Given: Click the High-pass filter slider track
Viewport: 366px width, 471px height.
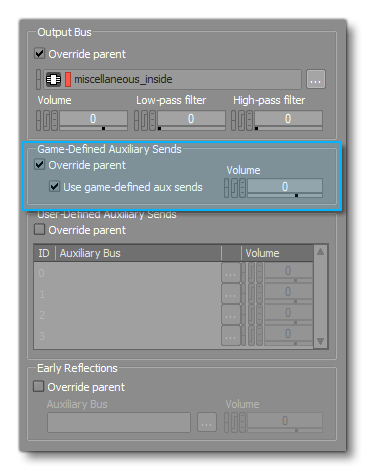Looking at the screenshot, I should 288,128.
